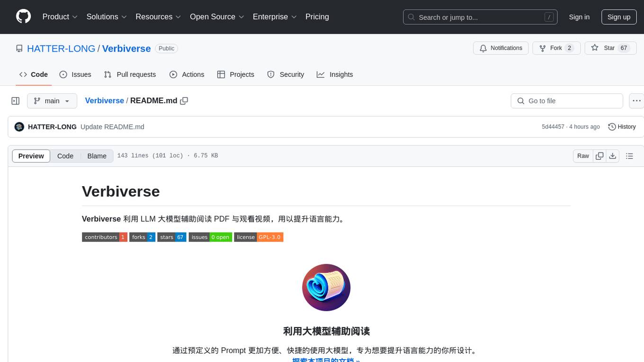Switch to the Pull requests tab
644x362 pixels.
[x=130, y=74]
